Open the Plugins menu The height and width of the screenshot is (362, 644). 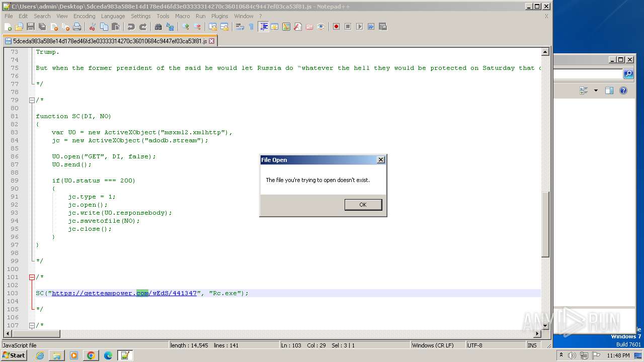coord(219,16)
